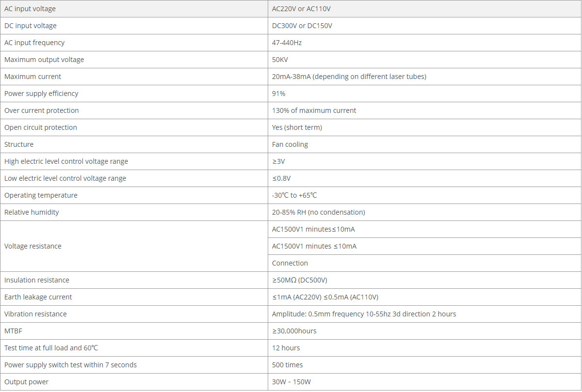Click the operating temperature range value
The height and width of the screenshot is (392, 582).
tap(294, 195)
